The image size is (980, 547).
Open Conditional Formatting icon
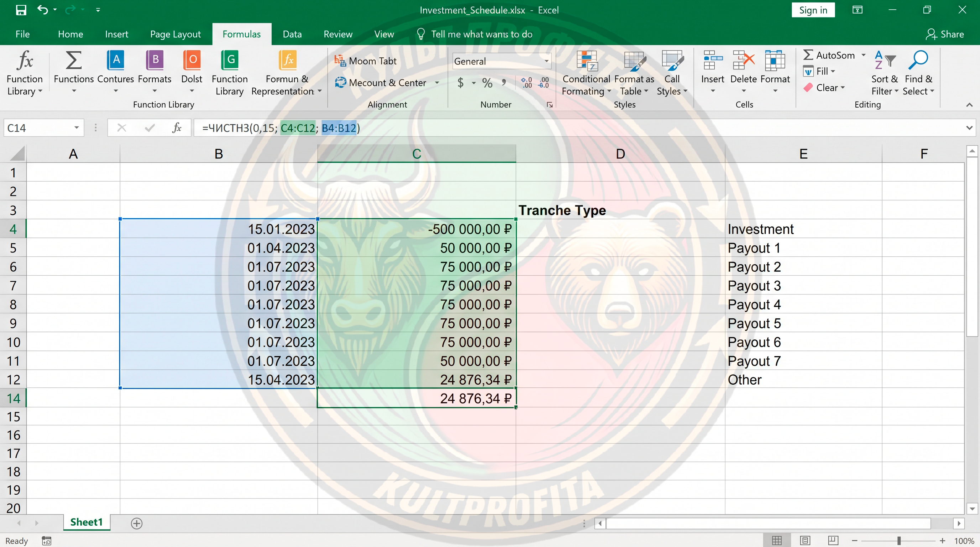coord(587,61)
